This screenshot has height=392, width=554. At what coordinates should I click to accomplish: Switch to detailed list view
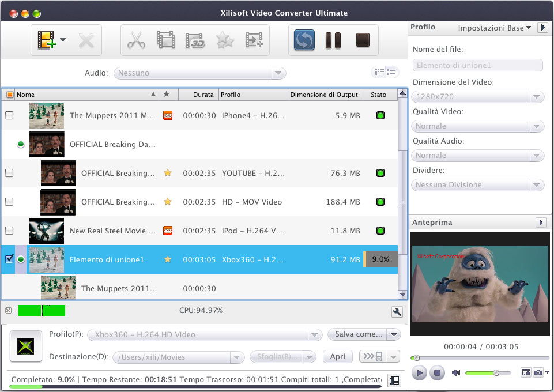(391, 73)
